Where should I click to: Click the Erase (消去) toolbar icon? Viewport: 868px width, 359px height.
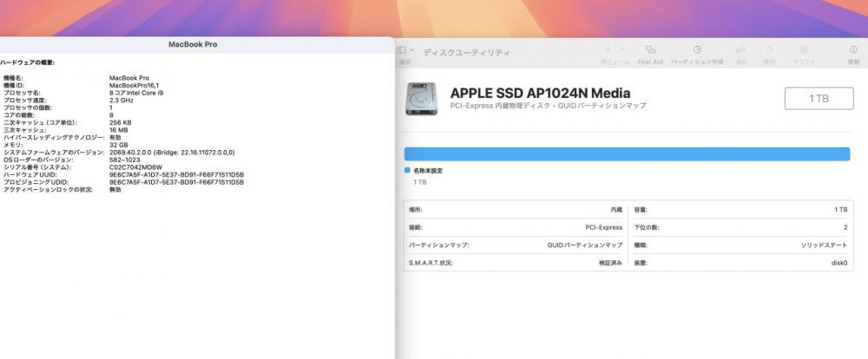coord(740,49)
